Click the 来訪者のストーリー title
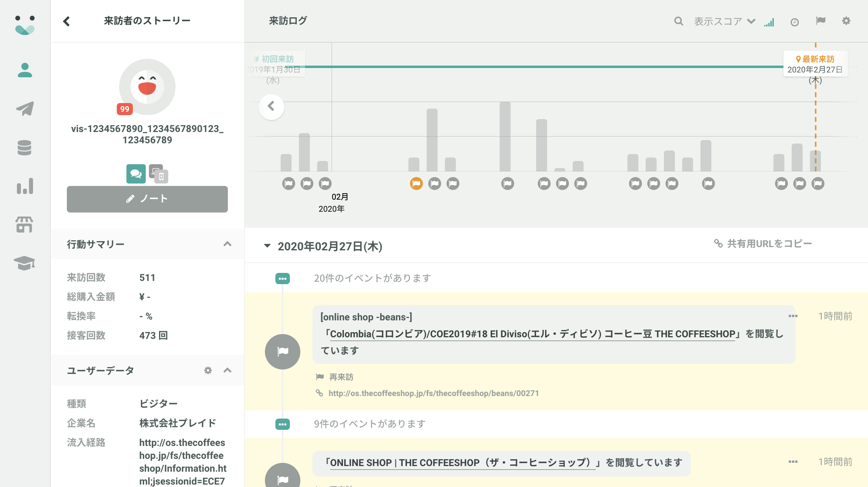 [147, 21]
